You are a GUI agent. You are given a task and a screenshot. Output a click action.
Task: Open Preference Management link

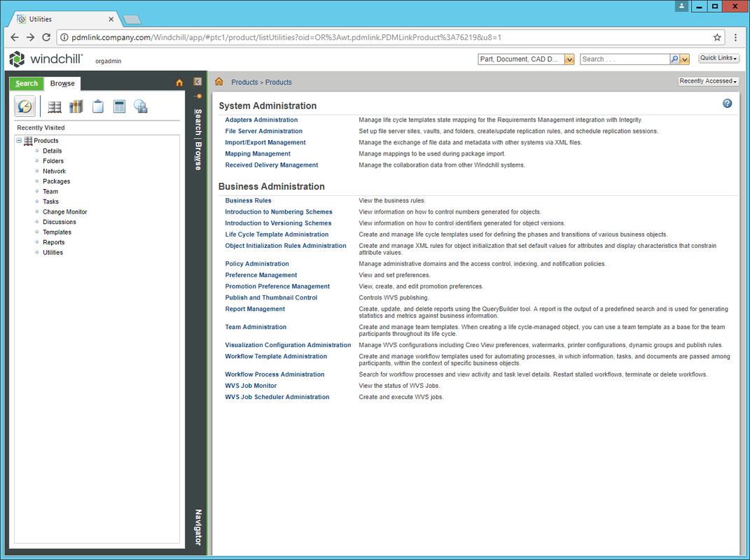(x=261, y=275)
